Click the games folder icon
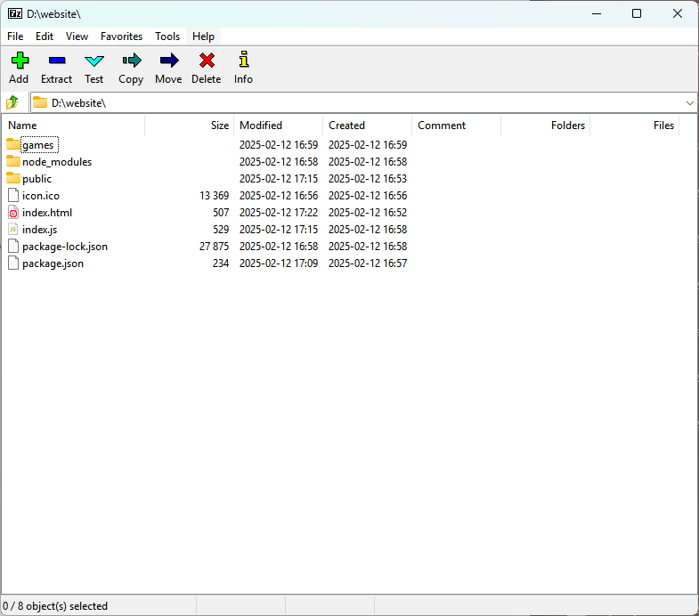Screen dimensions: 699x616 [13, 144]
